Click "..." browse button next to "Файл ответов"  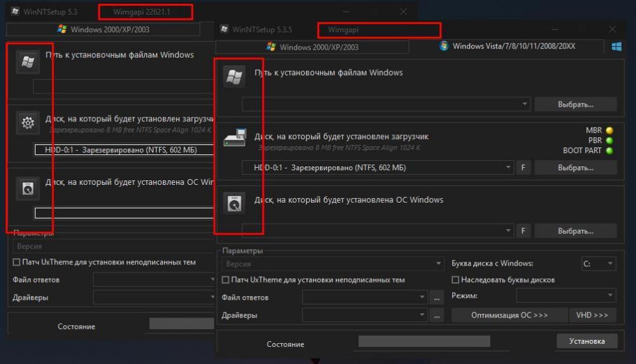tap(436, 297)
